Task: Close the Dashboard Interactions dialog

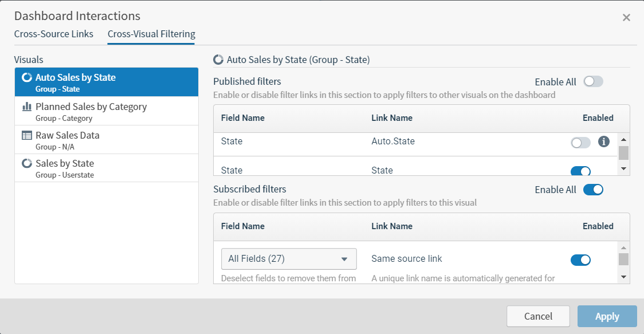Action: click(x=626, y=17)
